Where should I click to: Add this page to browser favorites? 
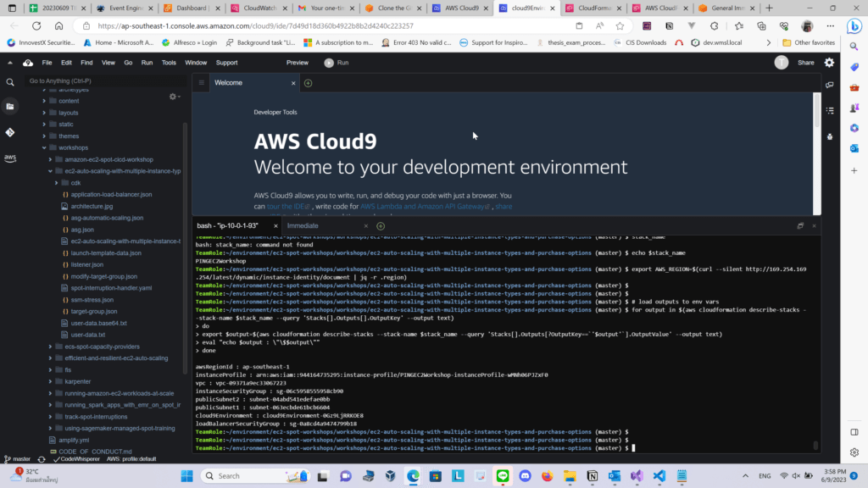tap(620, 26)
